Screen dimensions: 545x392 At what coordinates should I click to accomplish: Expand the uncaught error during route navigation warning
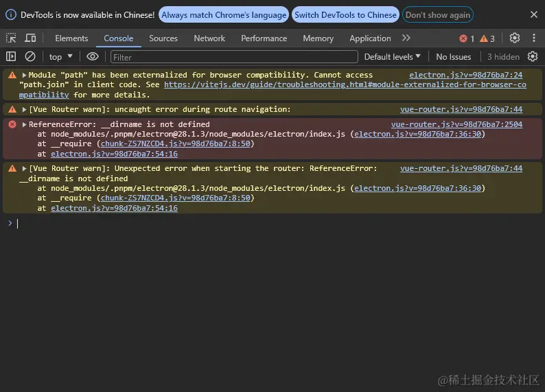(x=24, y=109)
